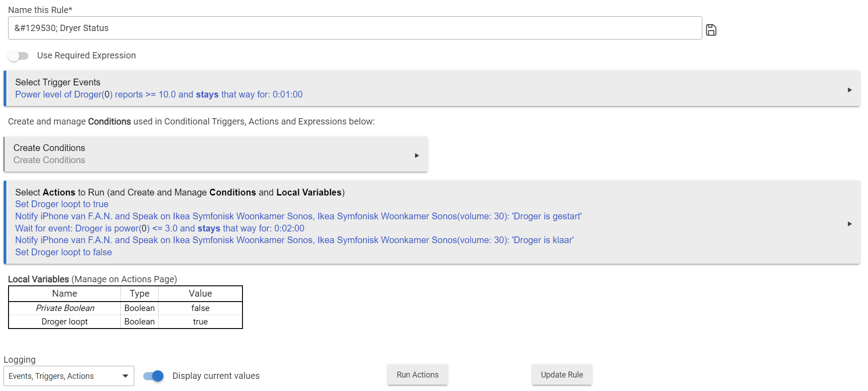Select the 'Set Droger loopt to true' action
This screenshot has width=868, height=391.
click(x=62, y=204)
